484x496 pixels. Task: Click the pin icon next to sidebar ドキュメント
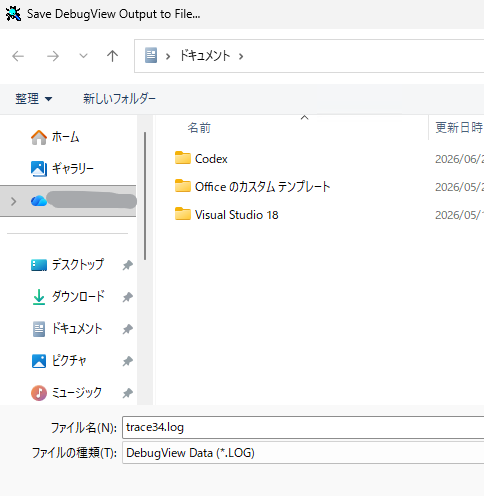click(x=127, y=329)
